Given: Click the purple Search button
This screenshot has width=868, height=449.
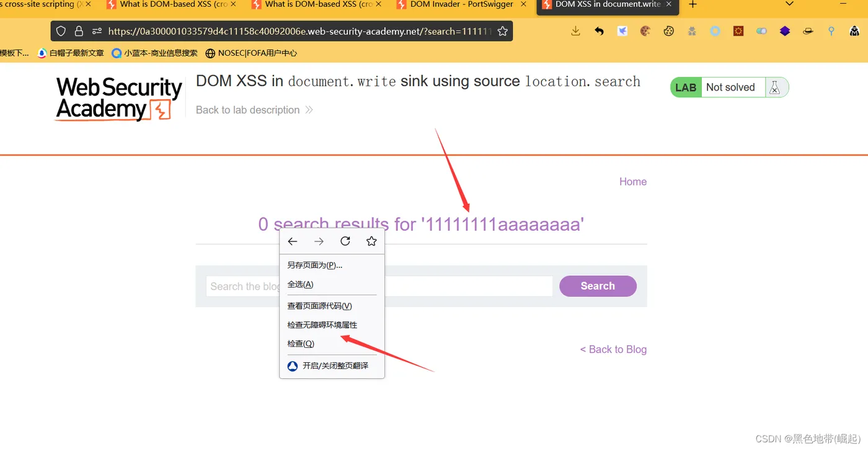Looking at the screenshot, I should (598, 286).
